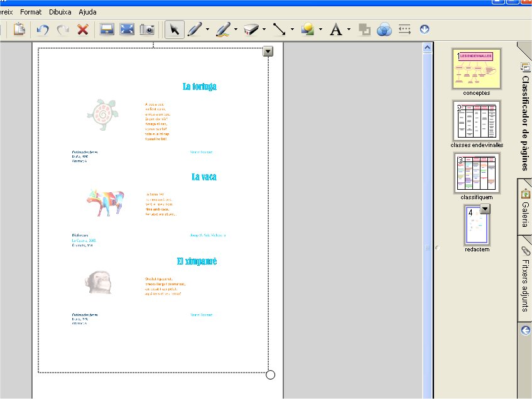The image size is (532, 399).
Task: Click the scrollbar up arrow
Action: (x=428, y=48)
